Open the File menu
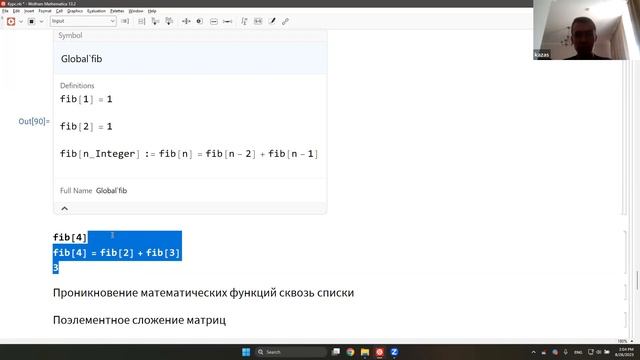The height and width of the screenshot is (360, 640). pos(5,11)
